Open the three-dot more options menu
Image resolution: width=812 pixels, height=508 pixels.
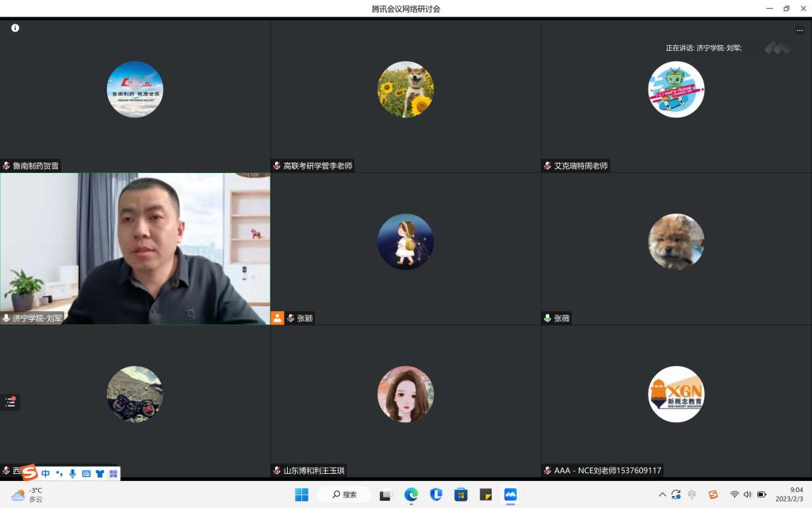point(799,30)
